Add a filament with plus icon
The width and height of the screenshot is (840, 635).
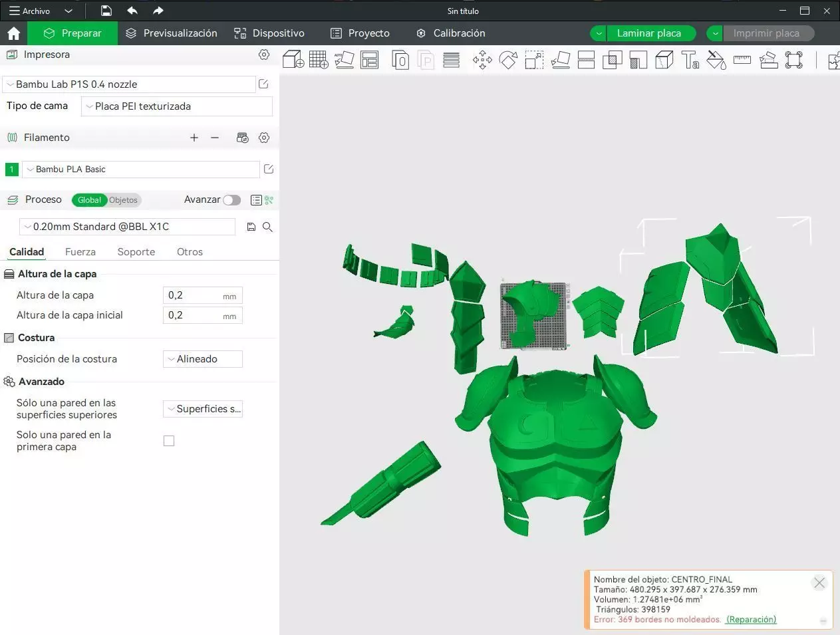[194, 138]
